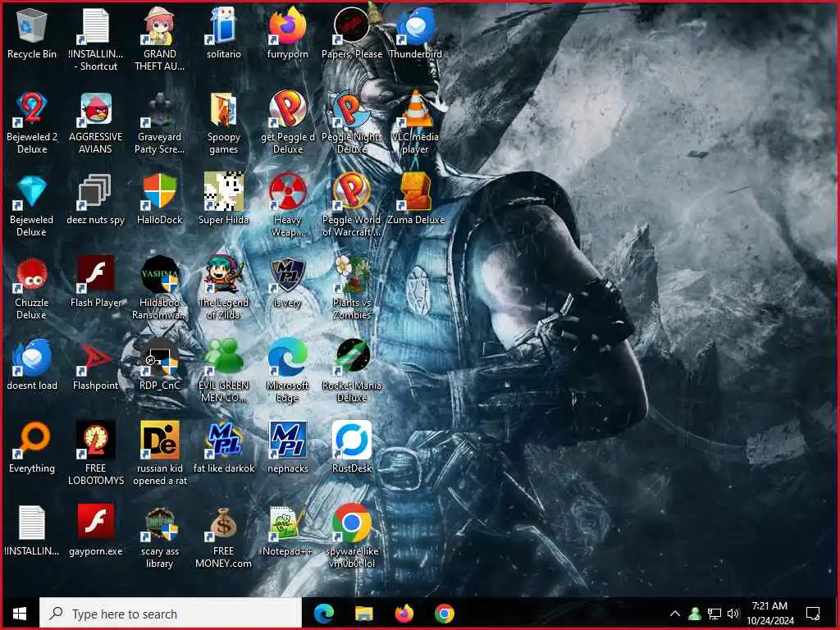Show hidden system tray icons
Screen dimensions: 840x630
(x=675, y=614)
